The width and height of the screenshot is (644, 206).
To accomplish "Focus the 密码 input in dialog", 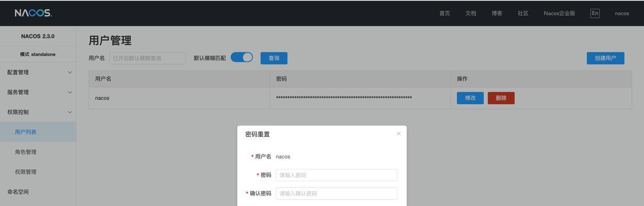I will click(x=337, y=175).
